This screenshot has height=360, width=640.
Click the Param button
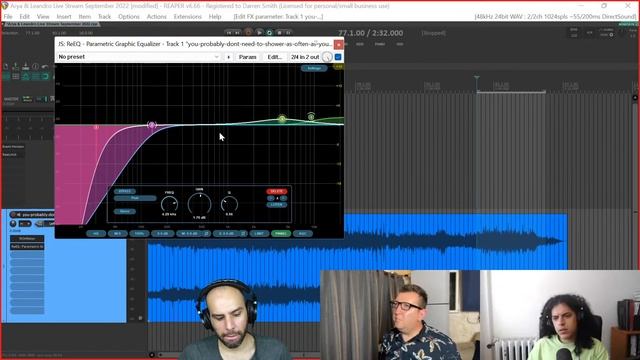(x=247, y=57)
